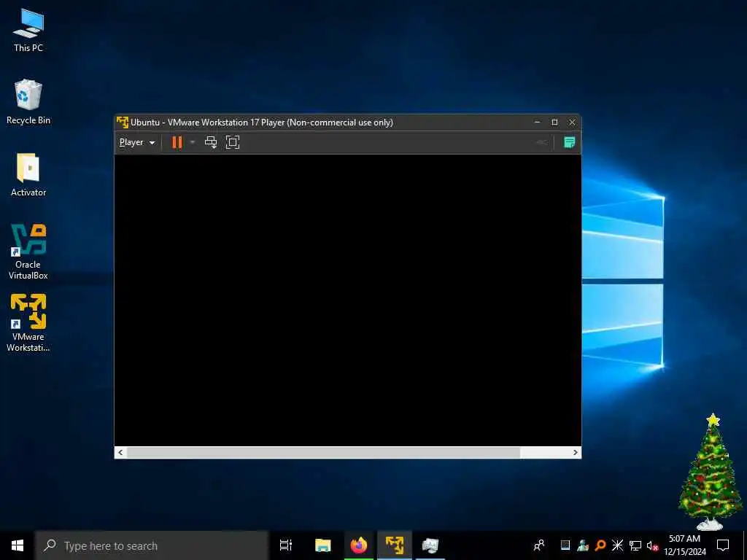Open the network status tray icon
This screenshot has height=560, width=747.
(x=635, y=545)
